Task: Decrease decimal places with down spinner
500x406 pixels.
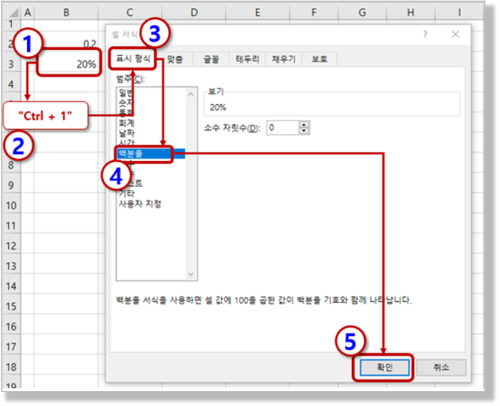Action: [x=304, y=131]
